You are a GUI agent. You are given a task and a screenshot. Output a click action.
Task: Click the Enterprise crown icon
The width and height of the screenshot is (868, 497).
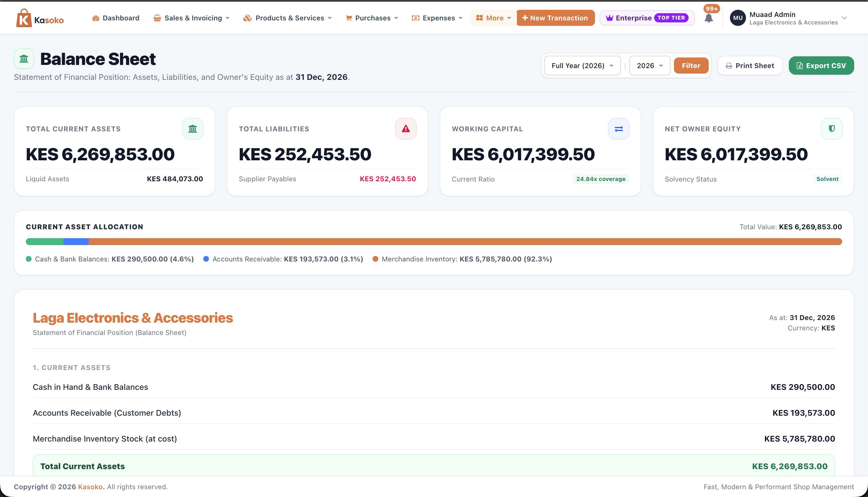click(609, 18)
